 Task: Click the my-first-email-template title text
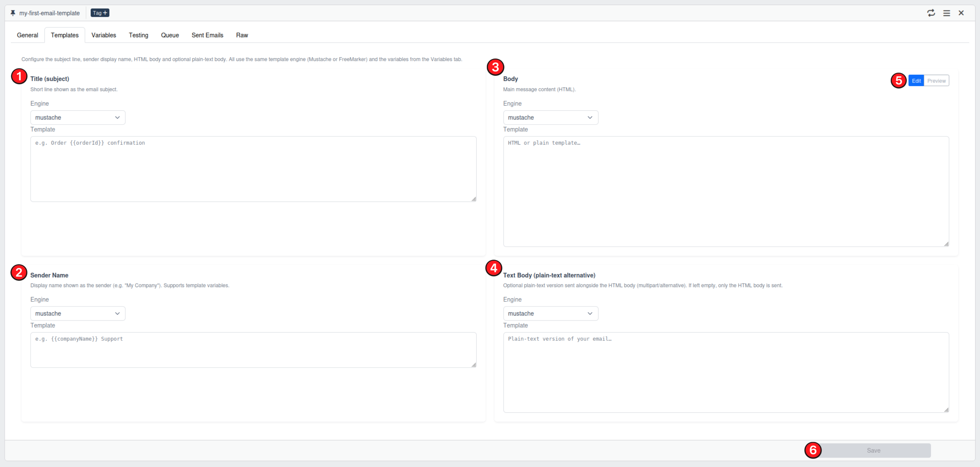click(50, 13)
